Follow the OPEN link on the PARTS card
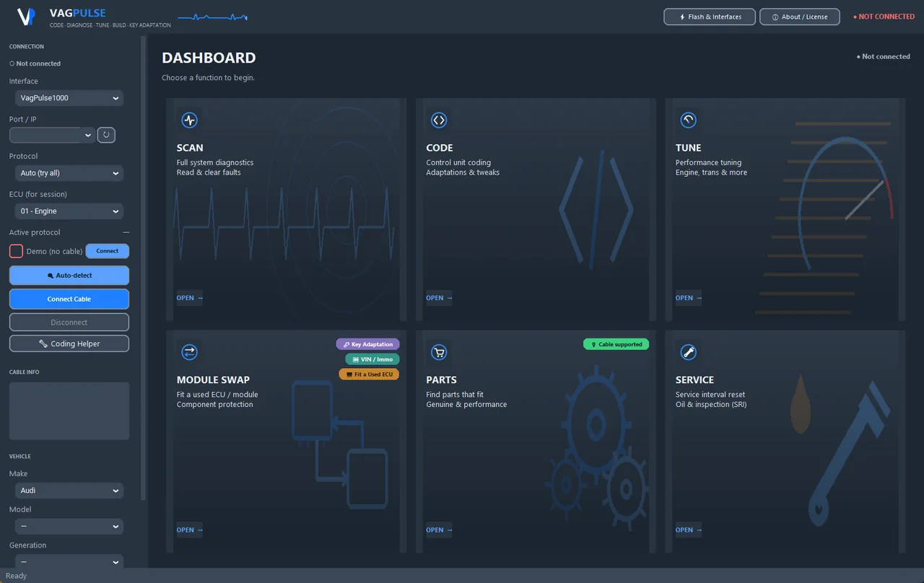 tap(440, 530)
